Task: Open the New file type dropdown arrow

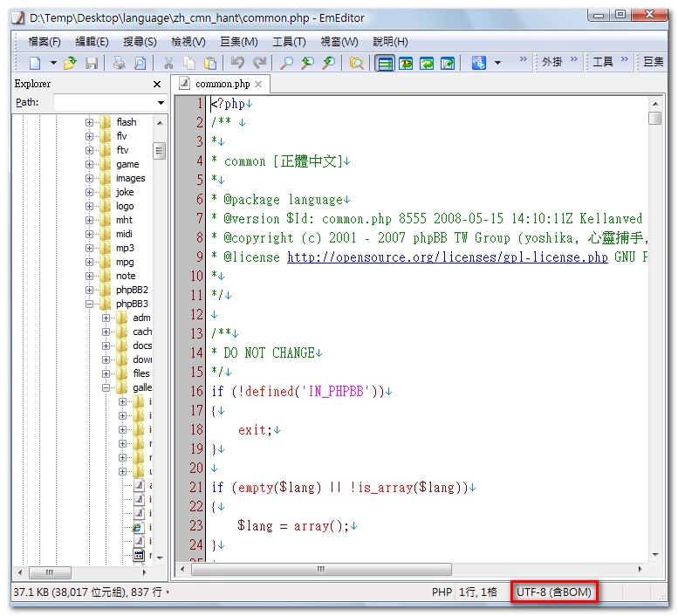Action: (x=53, y=63)
